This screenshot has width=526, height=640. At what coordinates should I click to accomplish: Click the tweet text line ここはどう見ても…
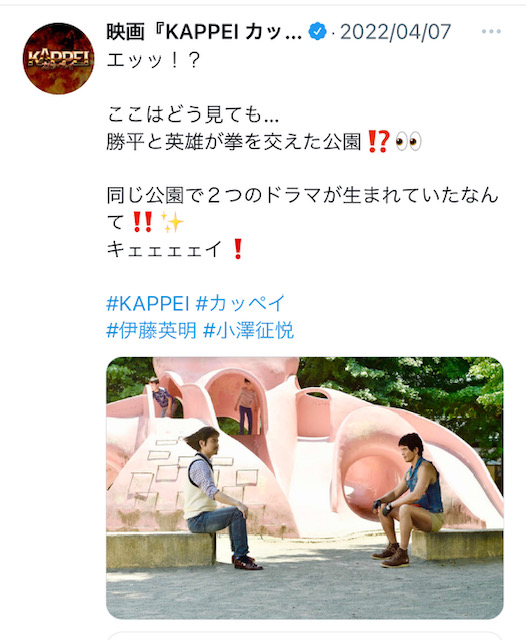coord(193,114)
